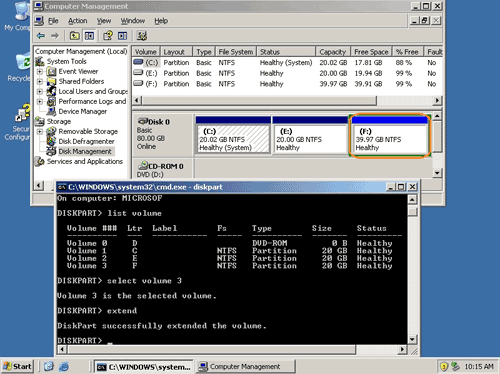The width and height of the screenshot is (500, 374).
Task: Sort by the Status column header
Action: [x=286, y=52]
